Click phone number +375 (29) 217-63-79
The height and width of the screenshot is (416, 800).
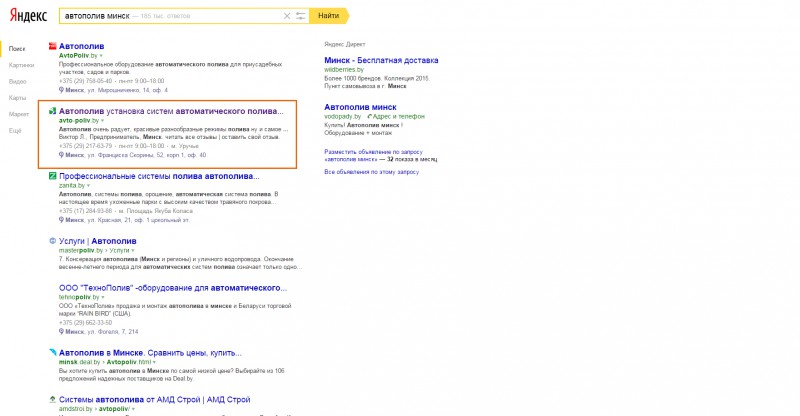coord(85,146)
